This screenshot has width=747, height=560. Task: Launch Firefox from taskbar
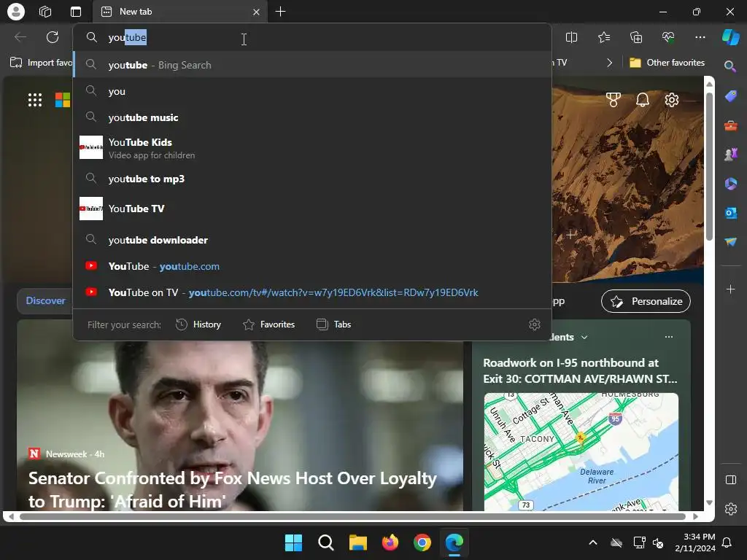(x=390, y=542)
